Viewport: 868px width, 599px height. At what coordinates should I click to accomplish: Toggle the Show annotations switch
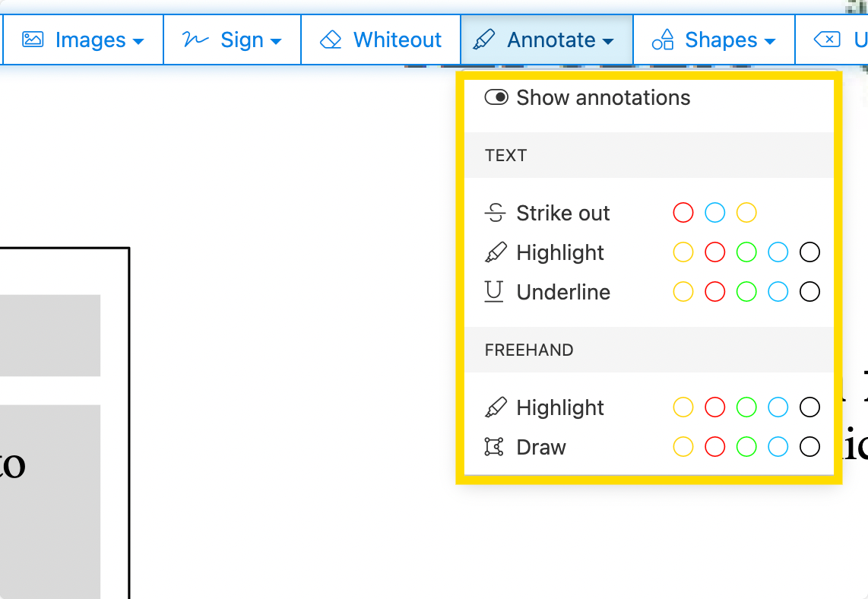tap(496, 97)
